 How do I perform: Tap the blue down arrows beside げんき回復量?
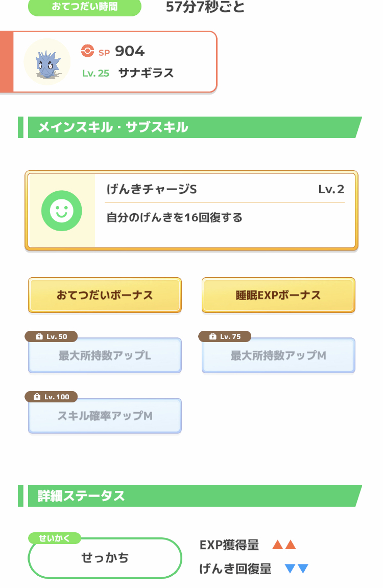pyautogui.click(x=296, y=569)
